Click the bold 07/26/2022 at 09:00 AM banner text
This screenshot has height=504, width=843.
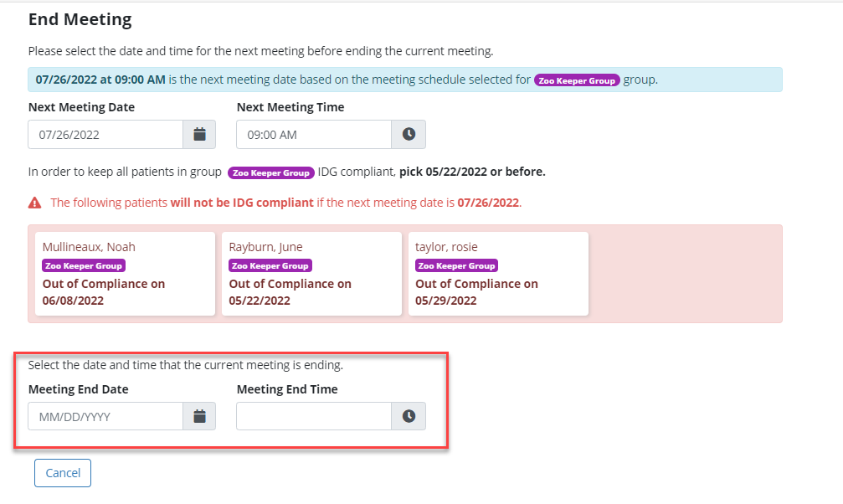point(100,80)
